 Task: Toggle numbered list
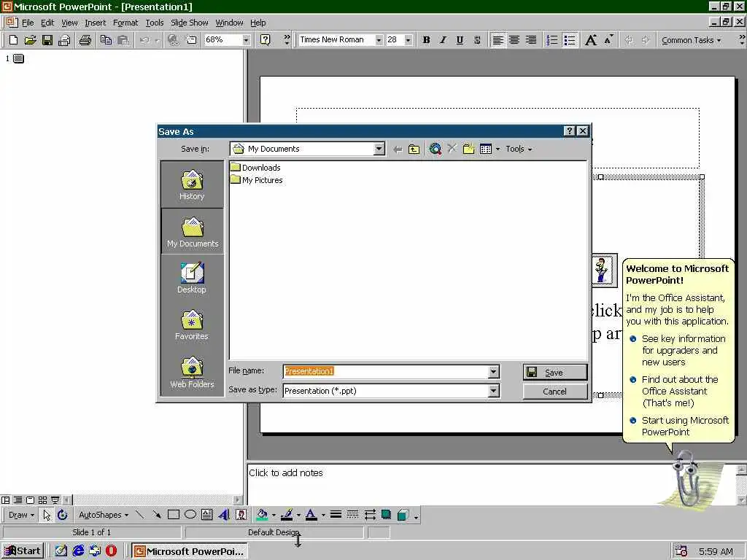[x=552, y=40]
